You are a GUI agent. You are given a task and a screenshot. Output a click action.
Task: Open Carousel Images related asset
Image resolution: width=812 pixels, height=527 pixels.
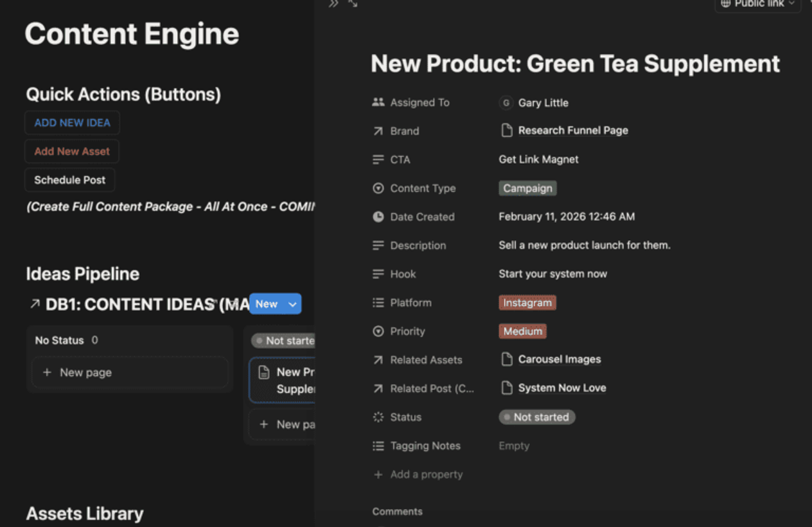(x=560, y=359)
